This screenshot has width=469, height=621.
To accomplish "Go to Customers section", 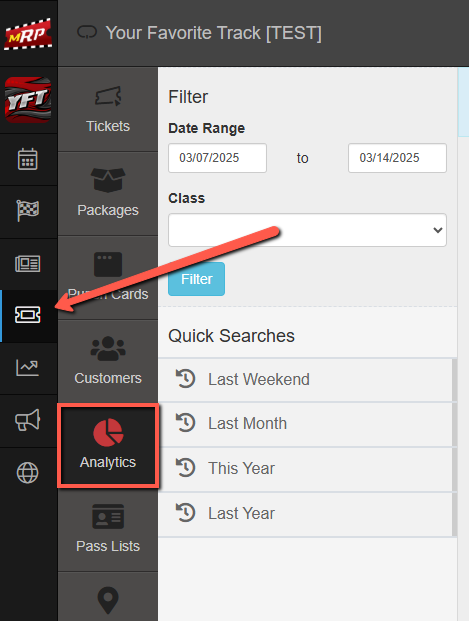I will (x=108, y=361).
